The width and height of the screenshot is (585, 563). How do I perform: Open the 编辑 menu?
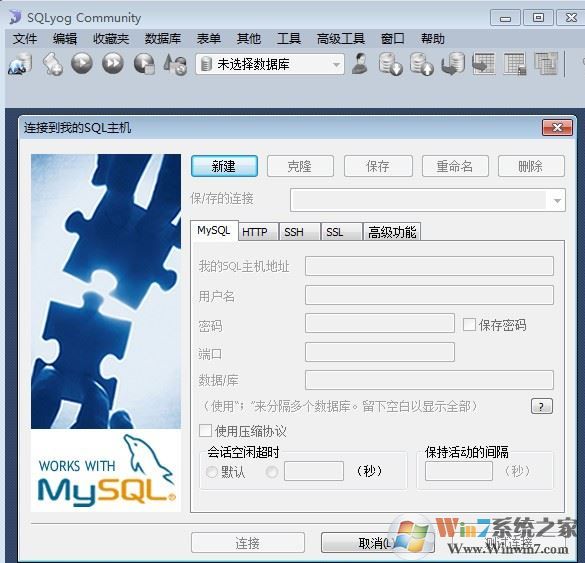[x=65, y=39]
